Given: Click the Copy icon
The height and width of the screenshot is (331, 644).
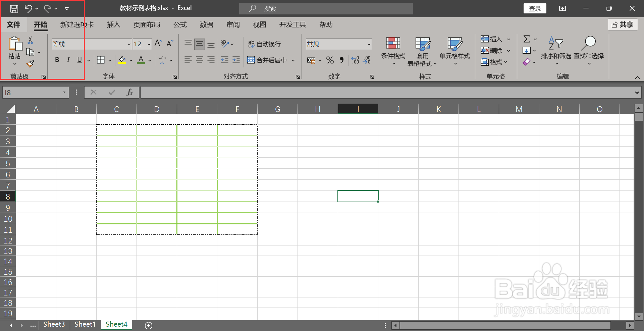Looking at the screenshot, I should tap(30, 52).
